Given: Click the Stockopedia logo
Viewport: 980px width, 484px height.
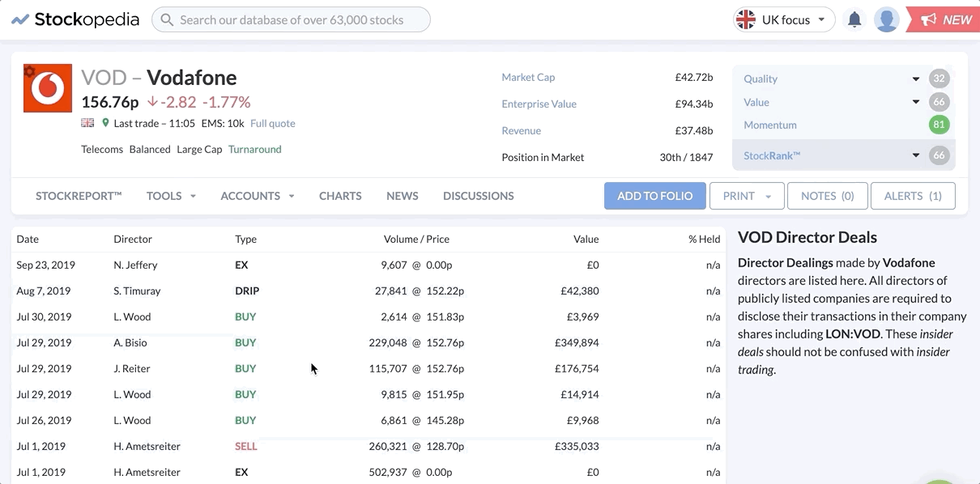Looking at the screenshot, I should [x=75, y=19].
